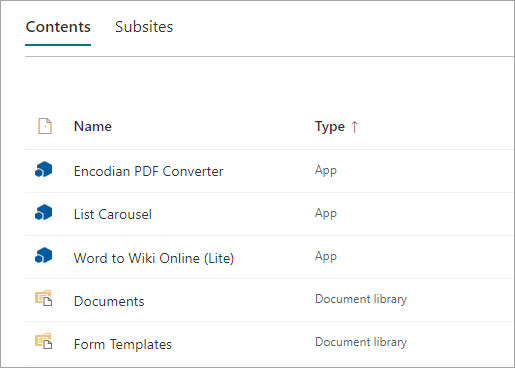Click Document library type in Documents row
Screen dimensions: 515x368
(x=361, y=299)
